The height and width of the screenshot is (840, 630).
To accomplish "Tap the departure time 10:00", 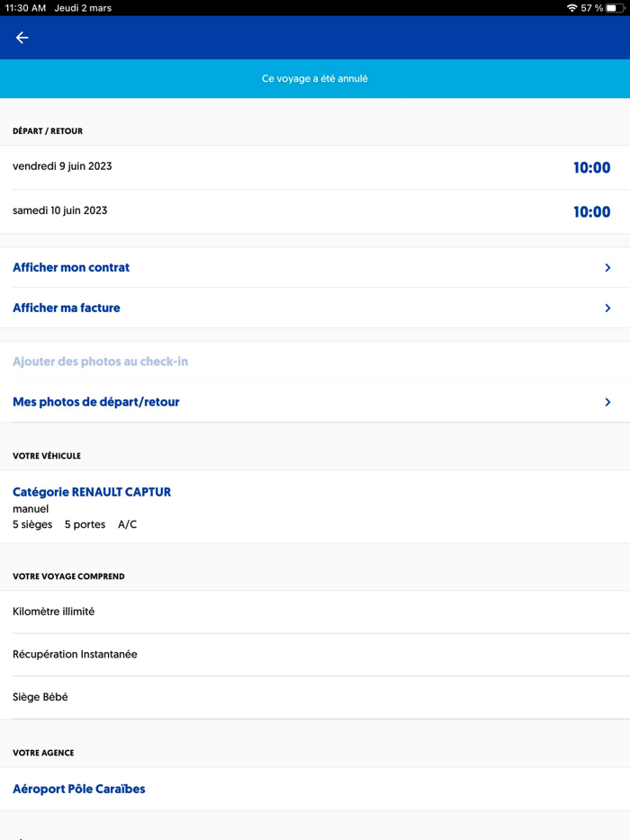I will 591,168.
